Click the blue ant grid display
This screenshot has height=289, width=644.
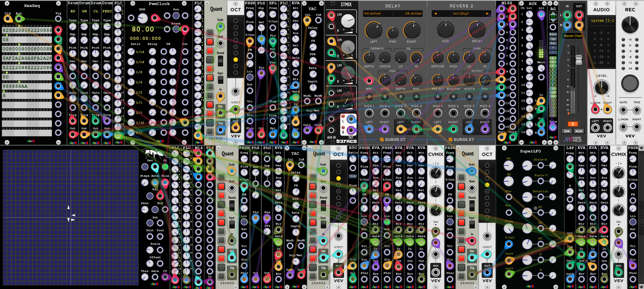(71, 217)
